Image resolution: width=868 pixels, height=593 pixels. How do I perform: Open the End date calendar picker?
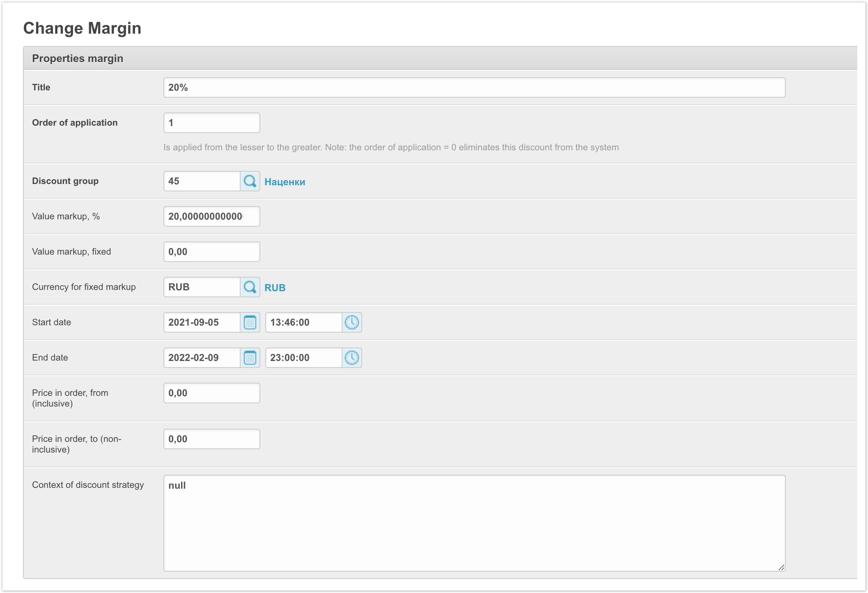tap(250, 358)
